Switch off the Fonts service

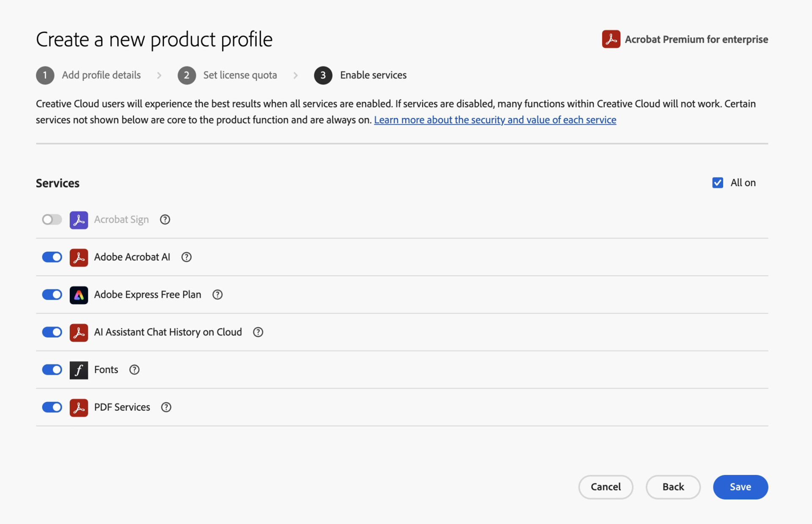click(52, 370)
